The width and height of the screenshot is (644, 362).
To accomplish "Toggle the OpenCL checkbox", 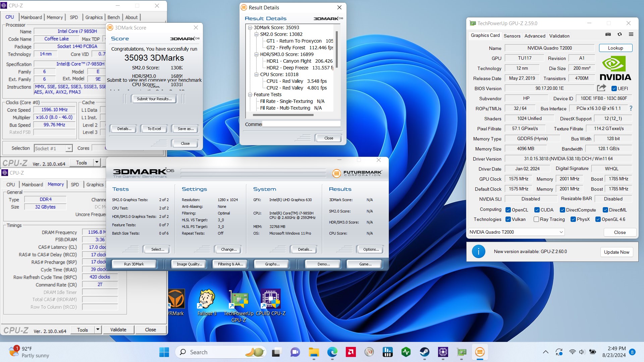I will pyautogui.click(x=508, y=210).
